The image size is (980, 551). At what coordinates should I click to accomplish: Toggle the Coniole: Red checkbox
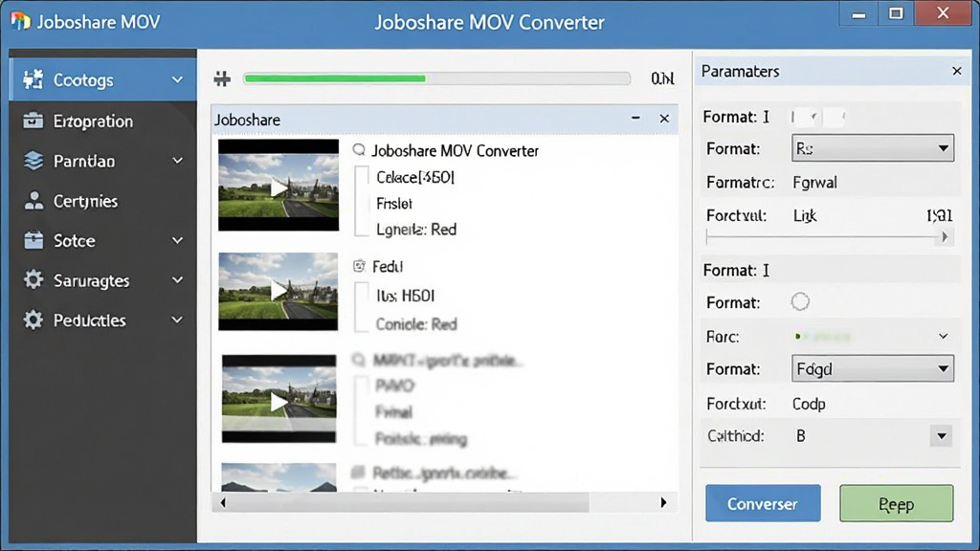(x=361, y=321)
